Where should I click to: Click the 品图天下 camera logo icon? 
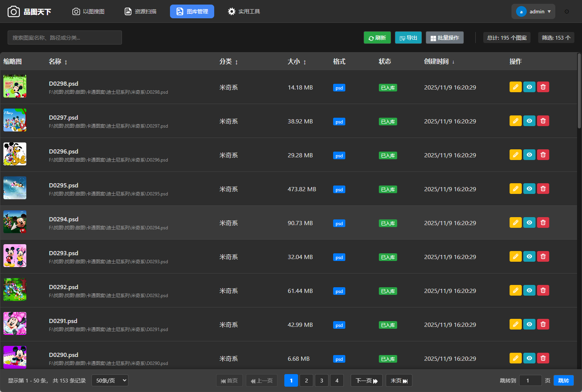[14, 11]
